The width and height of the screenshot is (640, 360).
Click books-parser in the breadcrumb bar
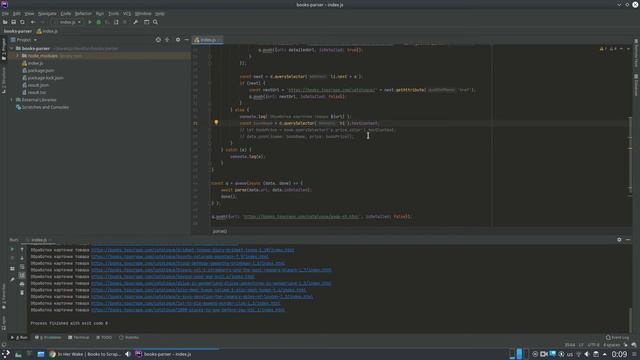[18, 31]
